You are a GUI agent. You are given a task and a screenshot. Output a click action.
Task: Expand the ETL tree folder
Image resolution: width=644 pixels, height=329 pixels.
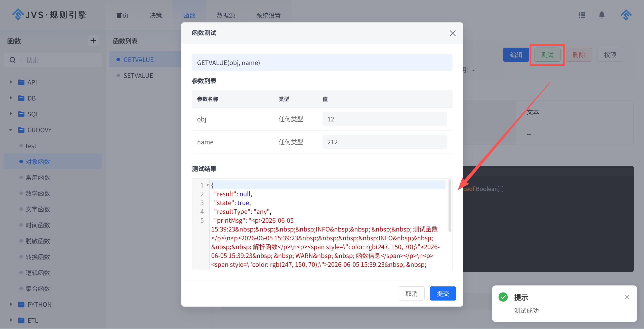coord(11,320)
